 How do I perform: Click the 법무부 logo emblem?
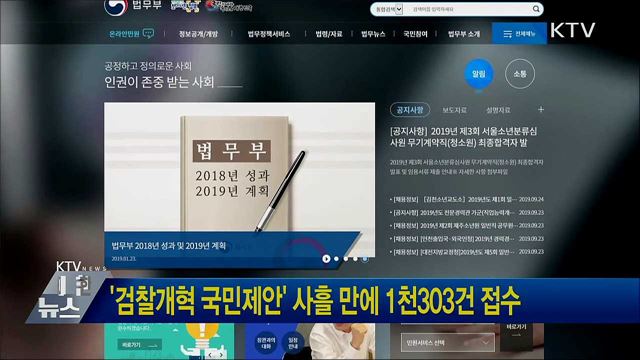click(x=116, y=7)
